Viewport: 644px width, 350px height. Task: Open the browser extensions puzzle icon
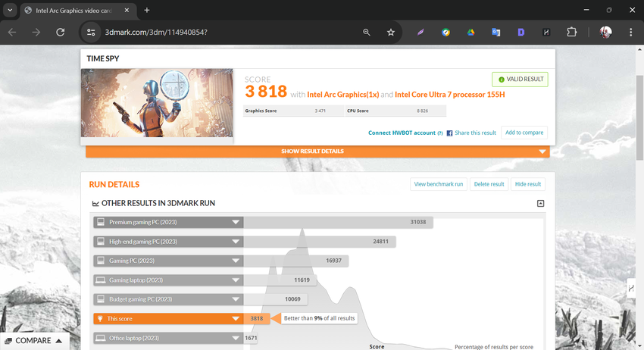click(x=572, y=33)
